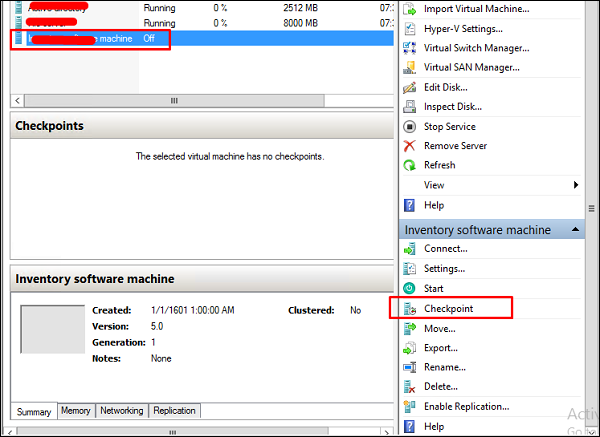Expand the View submenu arrow
The width and height of the screenshot is (600, 437).
pos(576,185)
